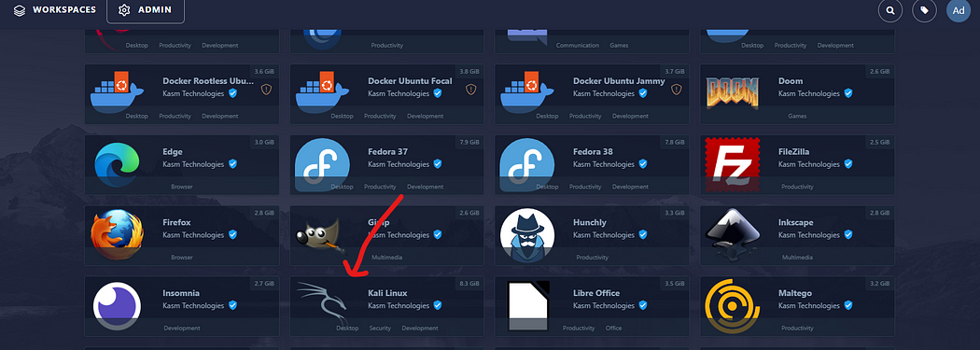Click the verified badge on Kali Linux
The height and width of the screenshot is (350, 980).
(438, 305)
